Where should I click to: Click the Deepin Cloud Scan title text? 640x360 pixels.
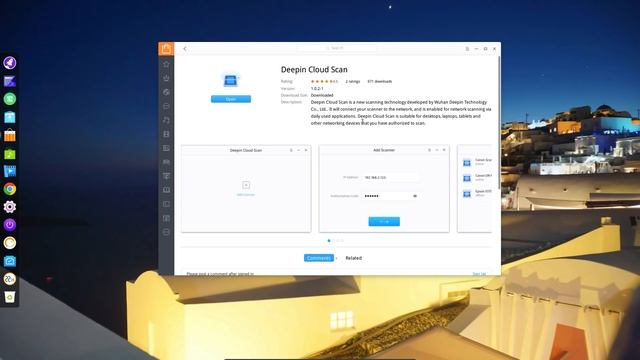coord(314,69)
